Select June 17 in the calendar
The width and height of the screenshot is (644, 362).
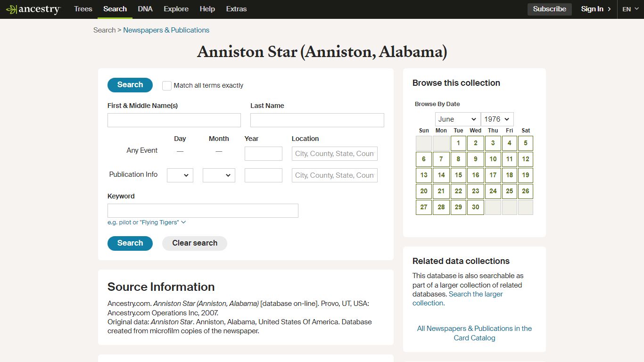493,175
